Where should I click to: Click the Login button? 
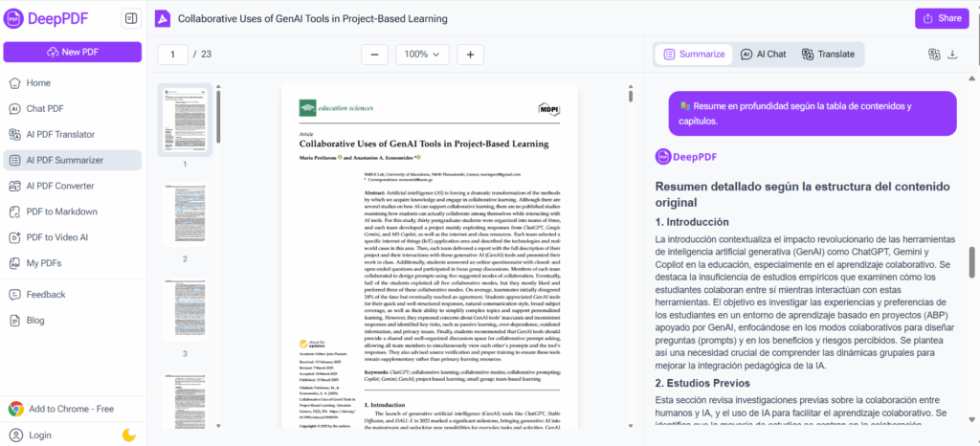[x=32, y=435]
